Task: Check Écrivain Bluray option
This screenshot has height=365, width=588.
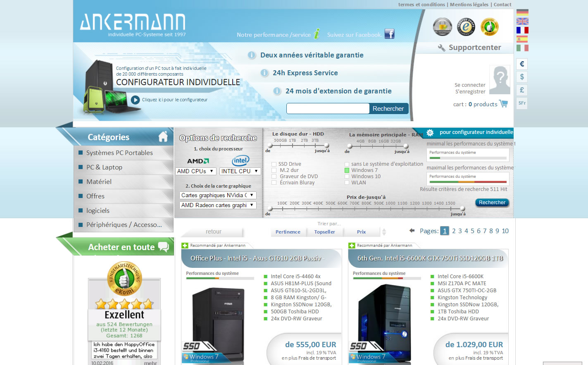Action: point(274,183)
